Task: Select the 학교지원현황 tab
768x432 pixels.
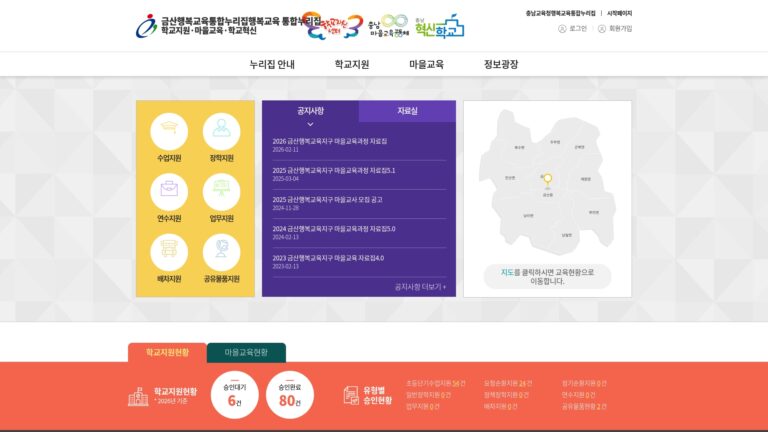Action: [x=167, y=353]
